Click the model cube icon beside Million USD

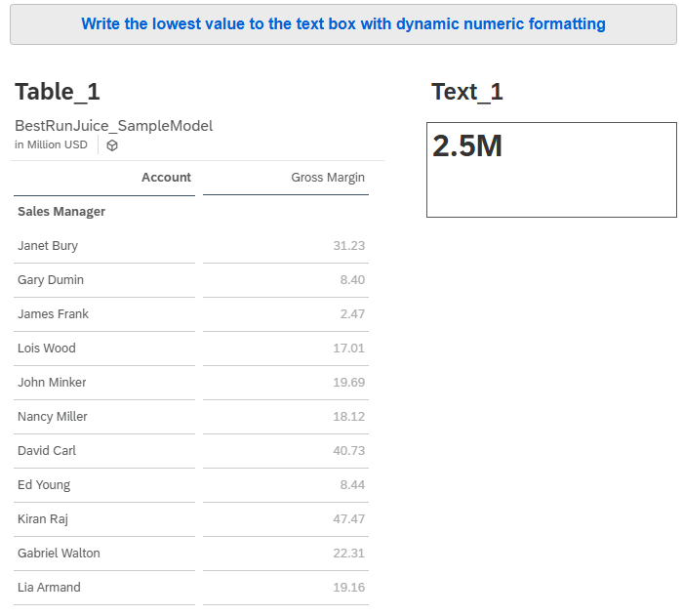tap(113, 145)
